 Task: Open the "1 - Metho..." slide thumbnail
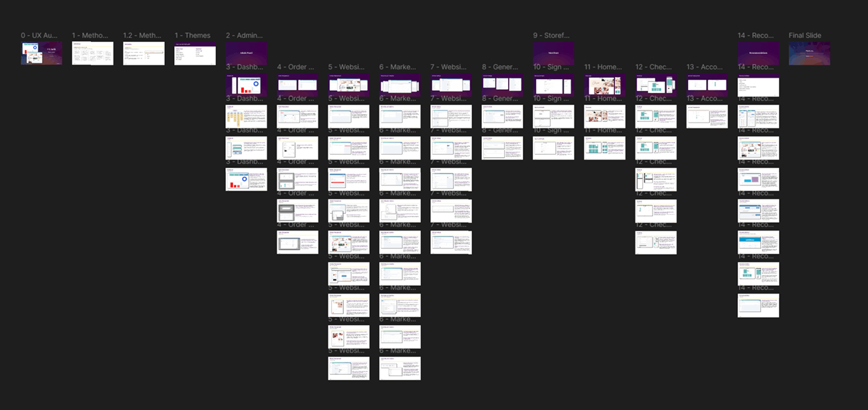coord(92,53)
